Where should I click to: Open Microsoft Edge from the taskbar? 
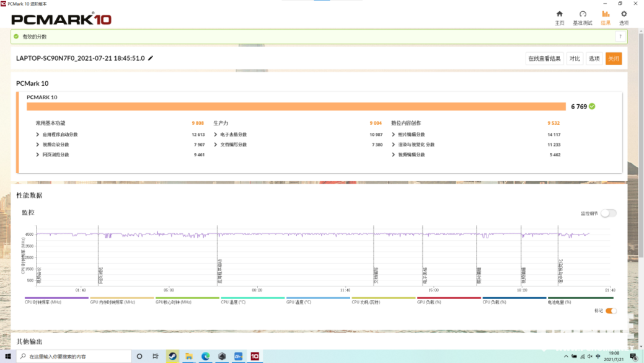[205, 356]
